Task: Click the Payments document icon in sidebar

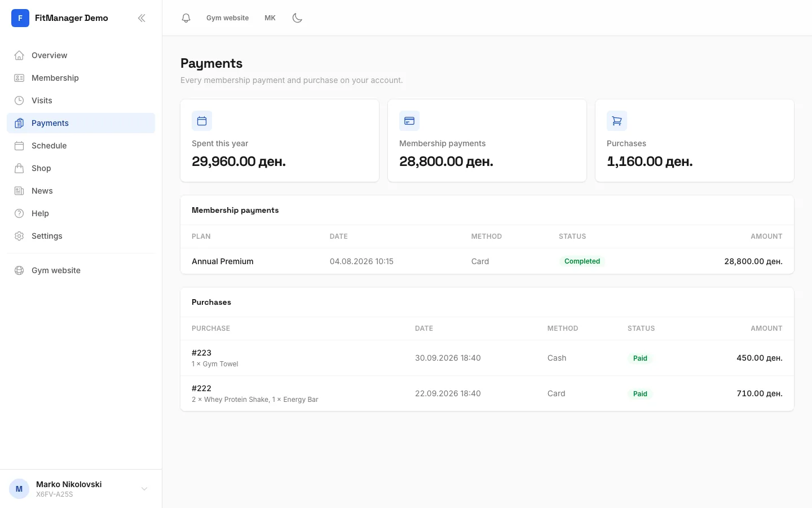Action: point(19,123)
